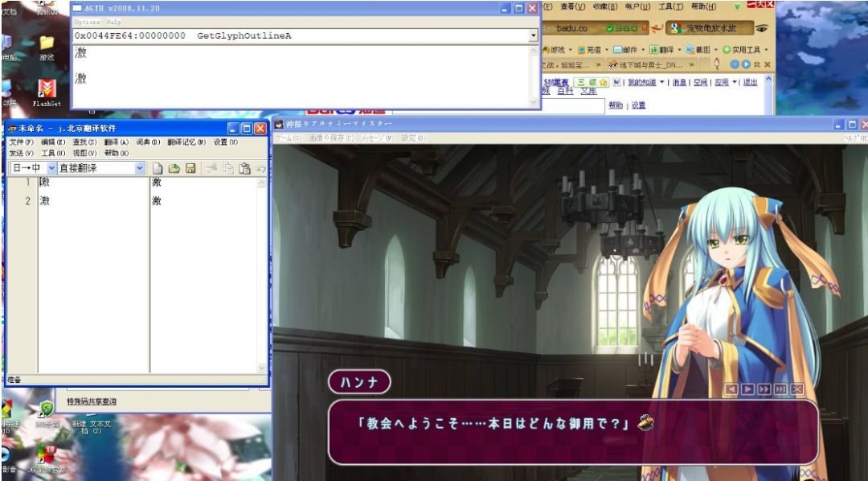
Task: Expand the 充值 toolbar dropdown in browser
Action: pyautogui.click(x=607, y=50)
